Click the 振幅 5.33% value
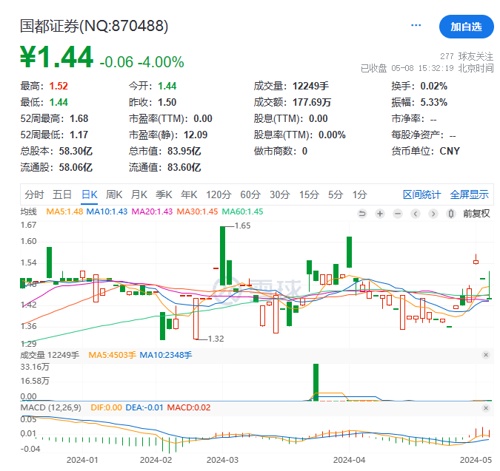500x471 pixels. pyautogui.click(x=434, y=102)
